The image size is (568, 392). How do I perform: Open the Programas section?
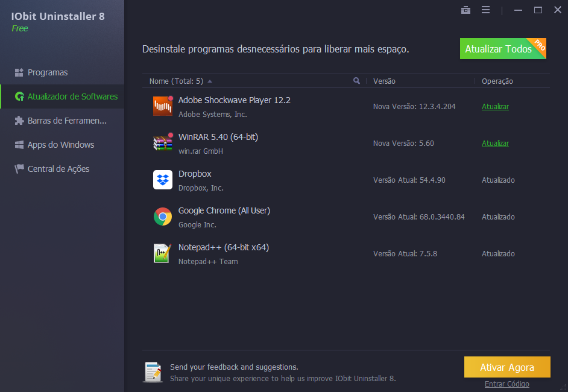(x=62, y=72)
